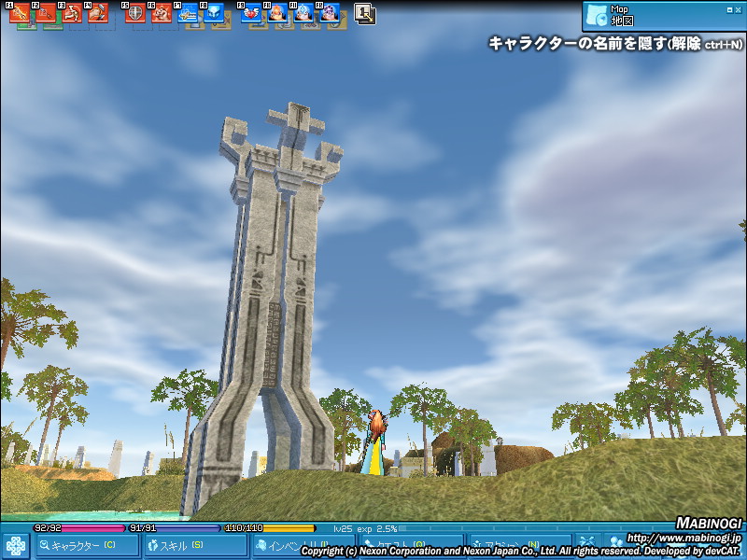Use the F9 winged heart skill slot

pos(251,13)
